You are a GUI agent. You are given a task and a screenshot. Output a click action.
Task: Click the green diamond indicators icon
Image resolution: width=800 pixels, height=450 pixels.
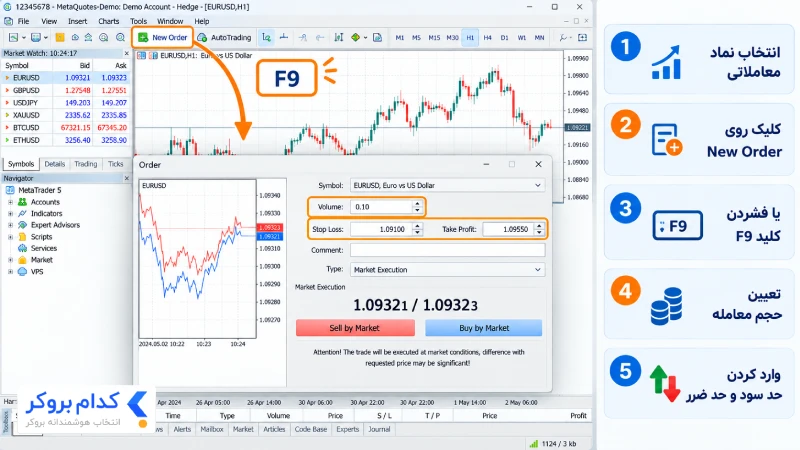pyautogui.click(x=356, y=37)
